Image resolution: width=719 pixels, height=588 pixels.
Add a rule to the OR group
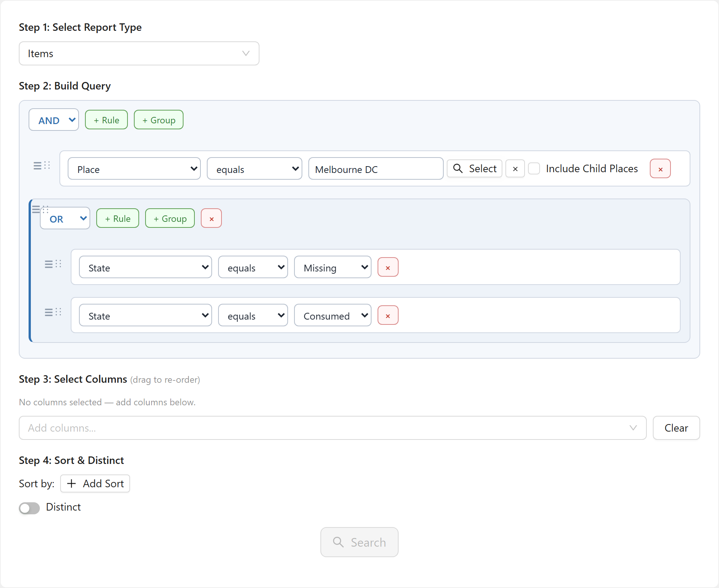point(118,218)
